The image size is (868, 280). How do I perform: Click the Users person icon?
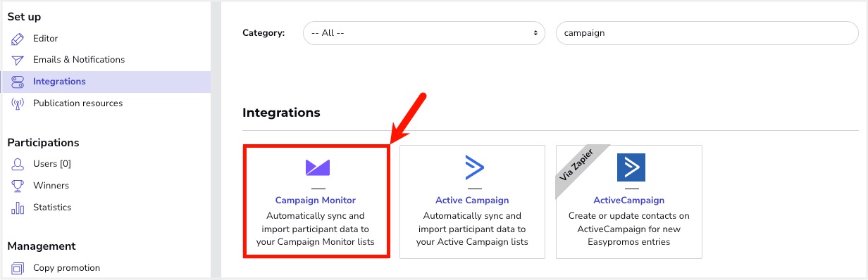pyautogui.click(x=18, y=164)
